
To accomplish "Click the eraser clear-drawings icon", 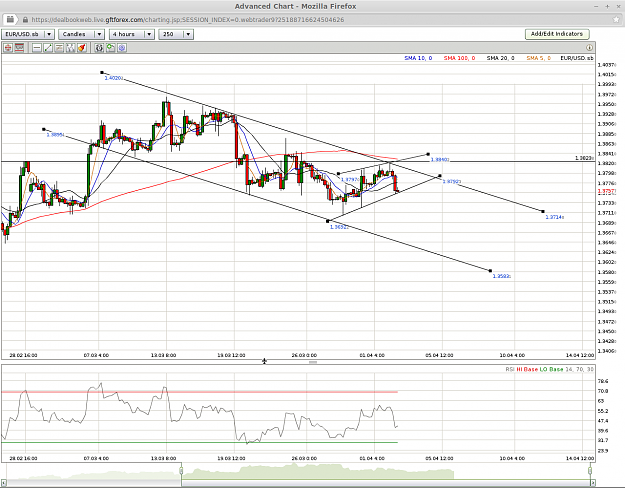I will 82,48.
